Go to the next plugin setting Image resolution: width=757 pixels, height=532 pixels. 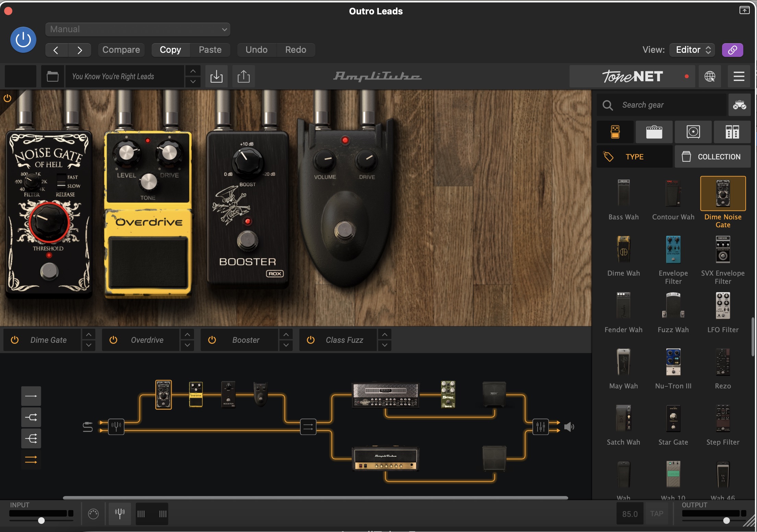click(x=80, y=50)
